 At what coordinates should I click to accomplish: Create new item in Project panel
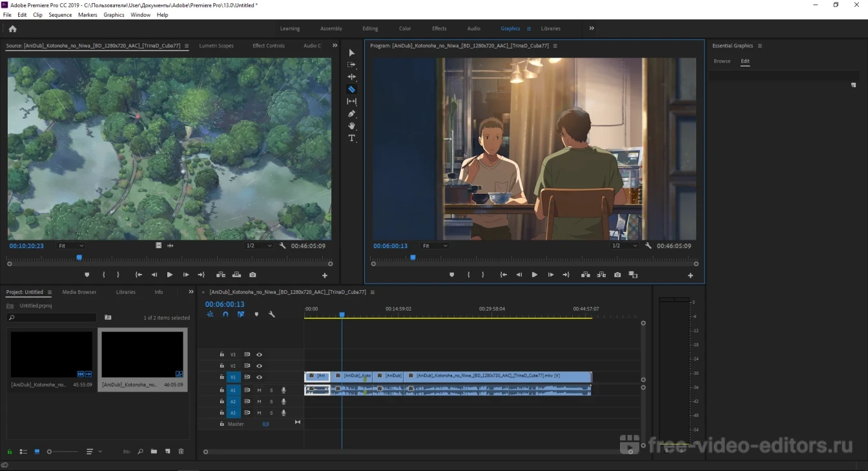pos(167,452)
